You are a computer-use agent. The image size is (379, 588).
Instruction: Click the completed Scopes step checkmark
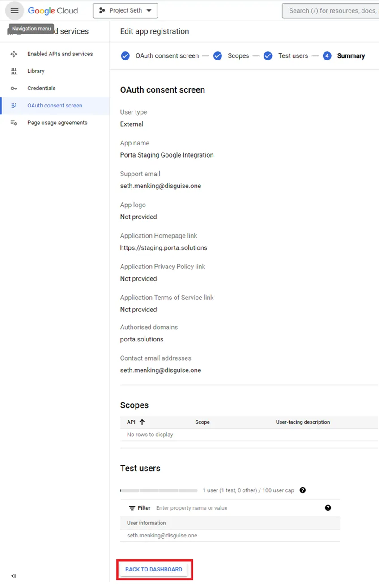(x=217, y=55)
